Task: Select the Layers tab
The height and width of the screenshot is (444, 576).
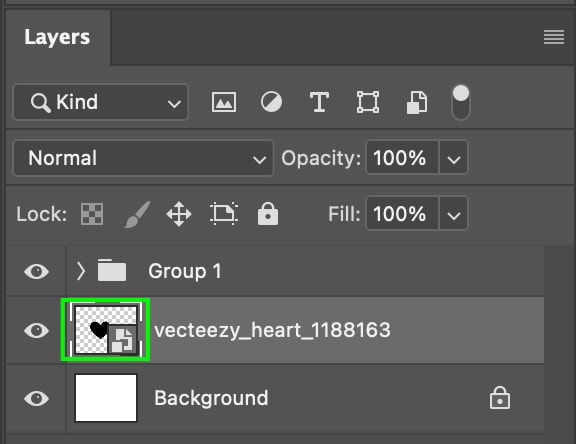Action: (x=58, y=37)
